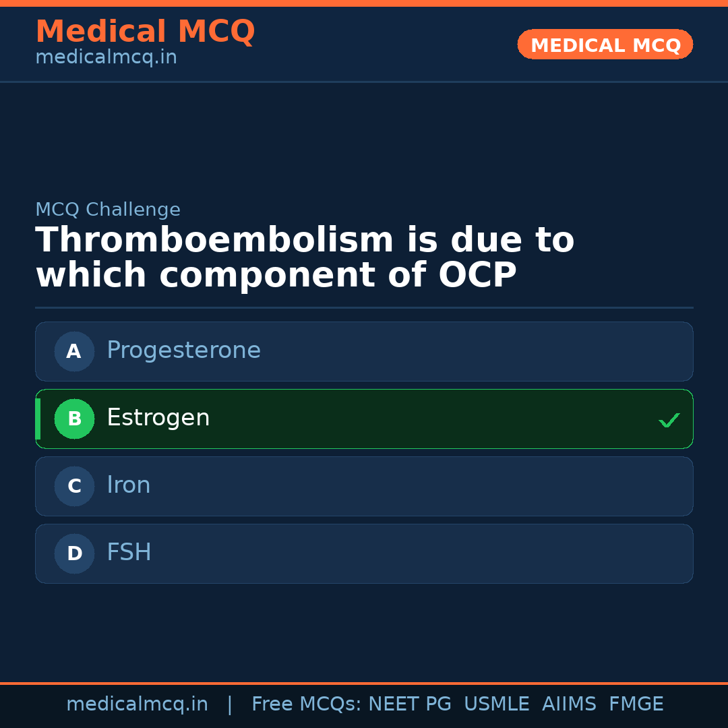Image resolution: width=728 pixels, height=728 pixels.
Task: Click the letter D circle badge
Action: (74, 553)
